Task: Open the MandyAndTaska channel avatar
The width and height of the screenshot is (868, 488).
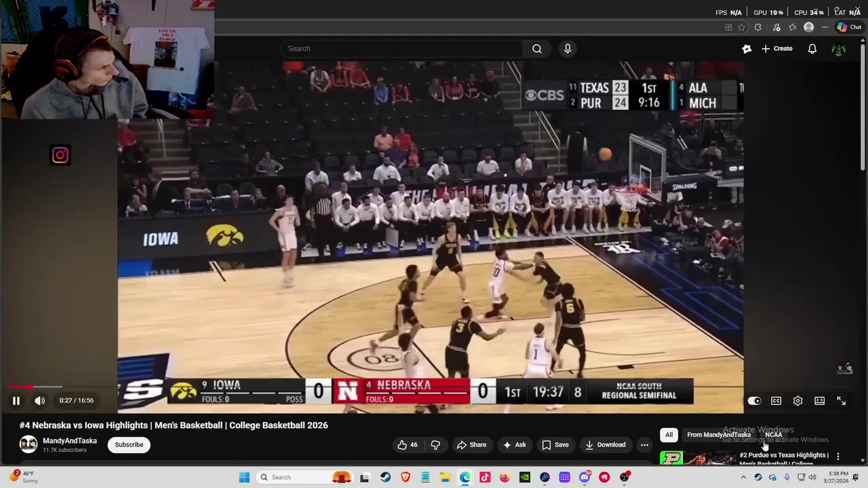Action: click(x=28, y=445)
